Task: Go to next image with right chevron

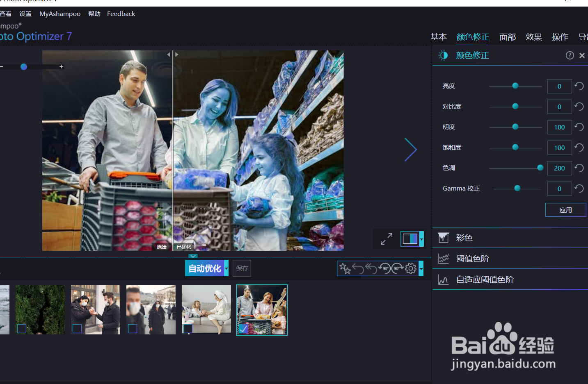Action: coord(410,149)
